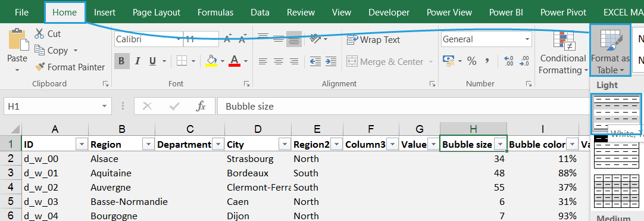Click the Paste button
644x221 pixels.
tap(17, 51)
